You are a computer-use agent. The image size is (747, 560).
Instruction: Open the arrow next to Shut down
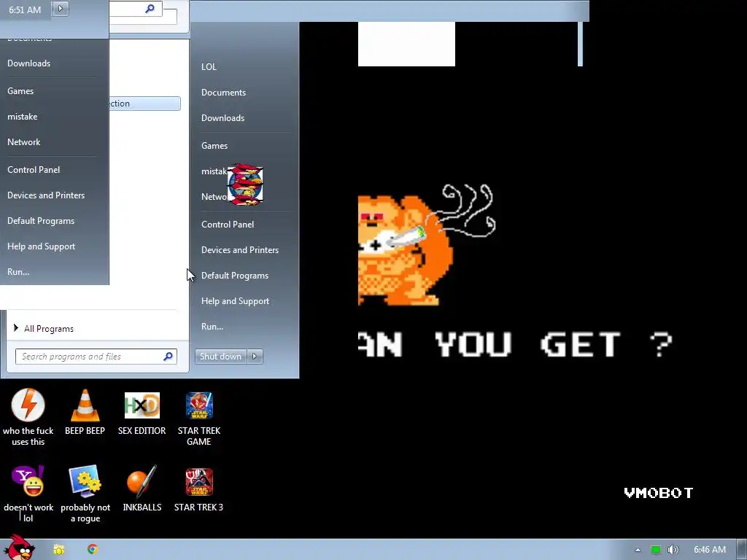click(x=255, y=356)
